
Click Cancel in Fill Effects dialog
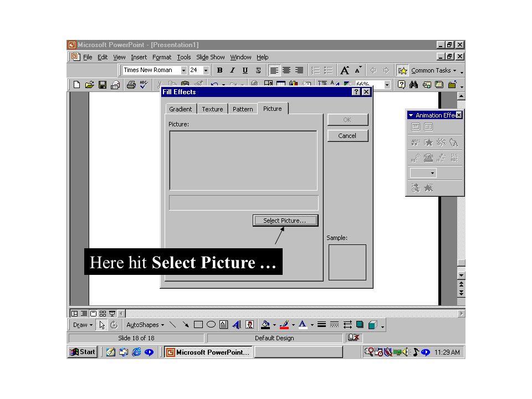pos(347,136)
